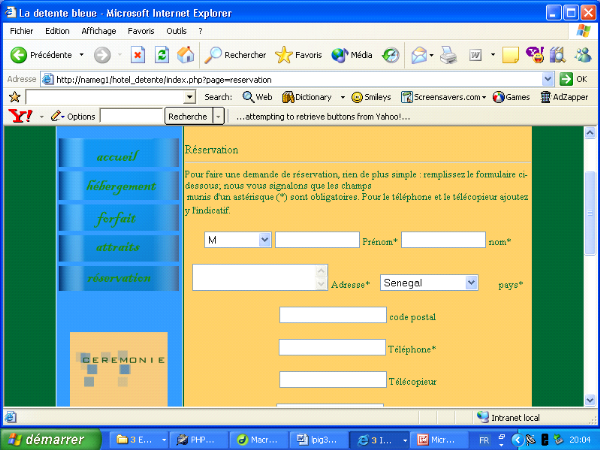Click in the Prénom text field
This screenshot has width=600, height=450.
pyautogui.click(x=317, y=240)
